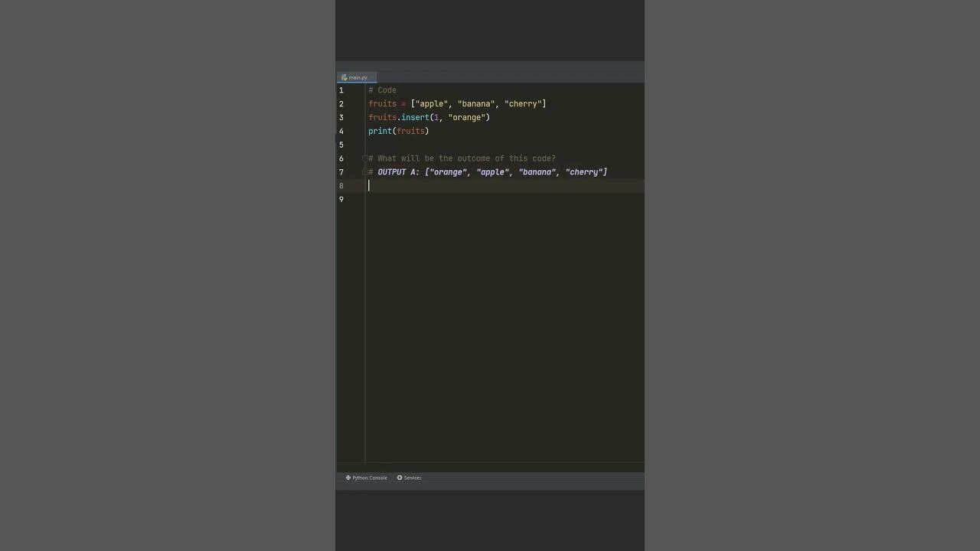Toggle the fold end marker on line 7
980x551 pixels.
click(x=365, y=172)
